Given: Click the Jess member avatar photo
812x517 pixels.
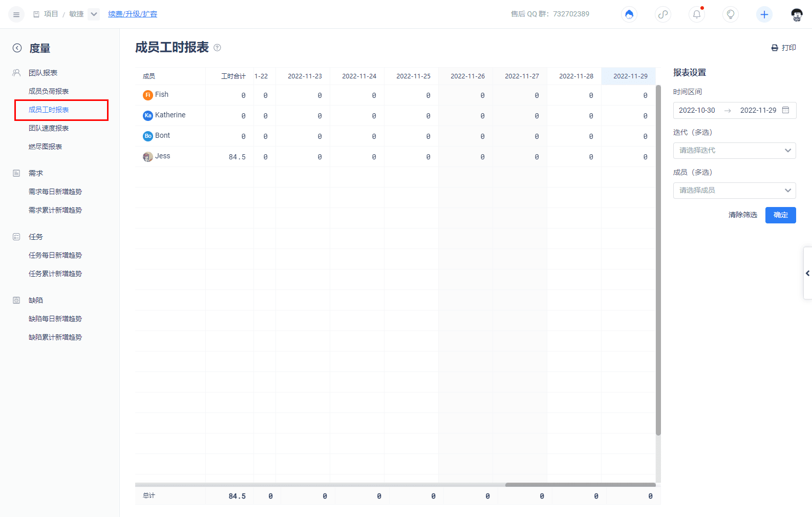Looking at the screenshot, I should (x=148, y=157).
